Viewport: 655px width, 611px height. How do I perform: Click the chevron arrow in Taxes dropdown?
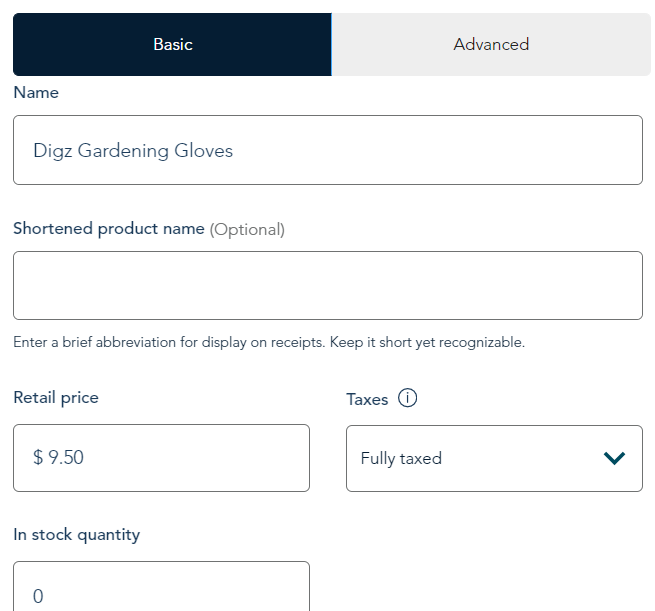[x=614, y=458]
